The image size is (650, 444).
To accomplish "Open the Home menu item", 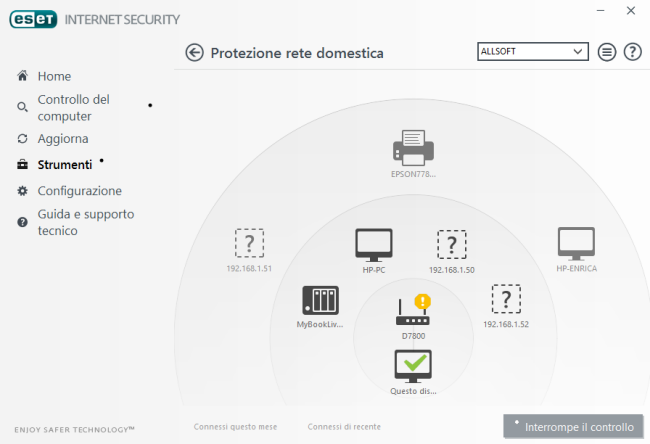I will [x=54, y=76].
